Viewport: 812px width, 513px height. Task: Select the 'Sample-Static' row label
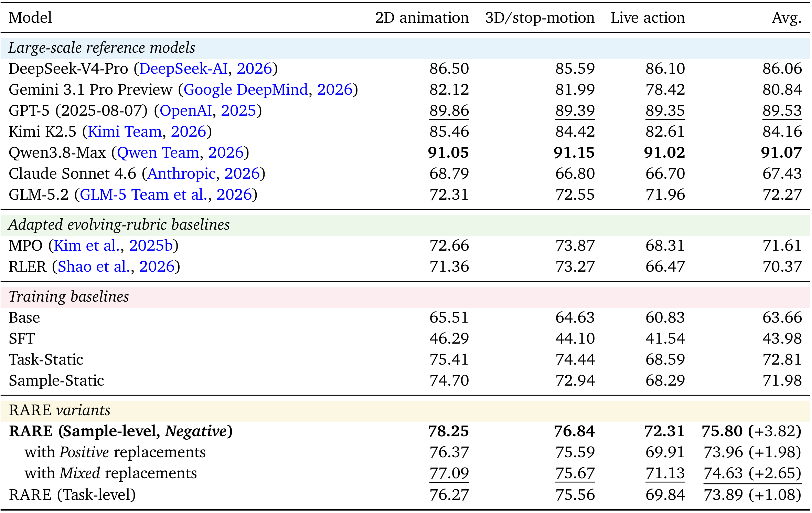click(56, 381)
